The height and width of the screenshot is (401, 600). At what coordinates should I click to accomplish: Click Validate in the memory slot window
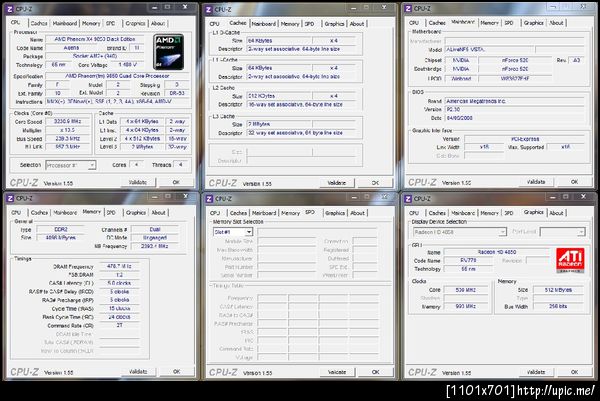(x=337, y=372)
